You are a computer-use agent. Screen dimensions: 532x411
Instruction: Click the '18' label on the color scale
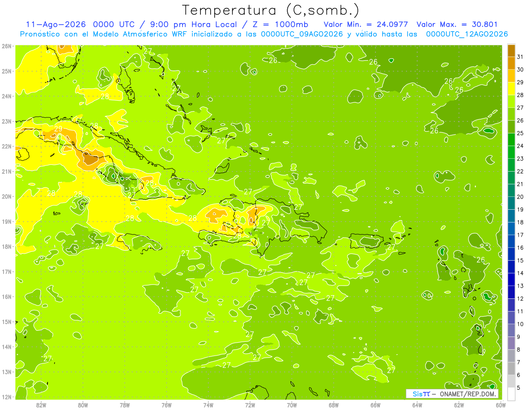(520, 222)
